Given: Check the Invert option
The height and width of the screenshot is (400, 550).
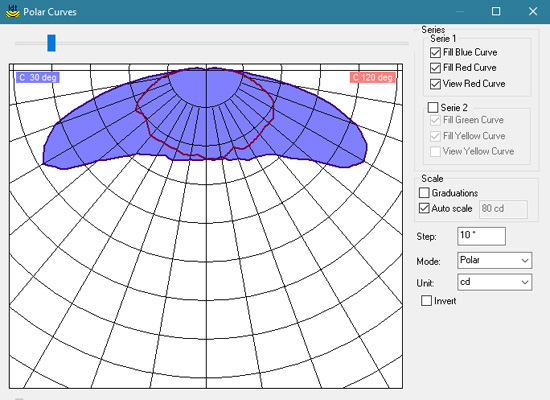Looking at the screenshot, I should pyautogui.click(x=426, y=301).
